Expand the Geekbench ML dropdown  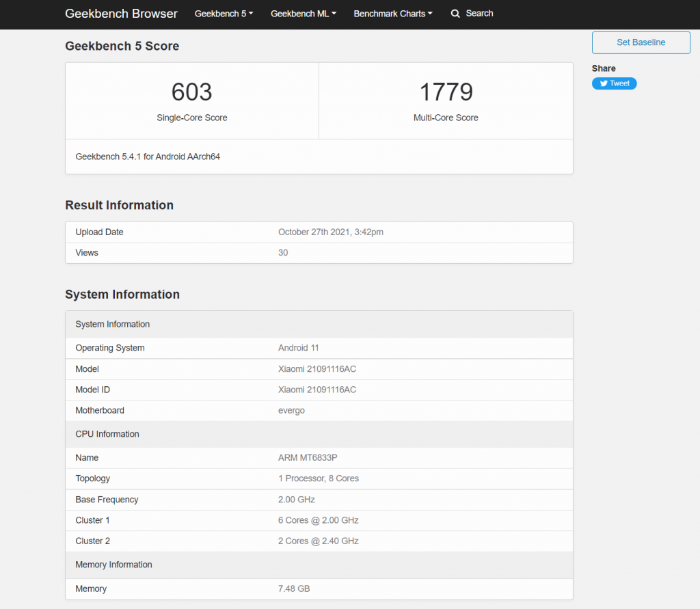[x=303, y=14]
